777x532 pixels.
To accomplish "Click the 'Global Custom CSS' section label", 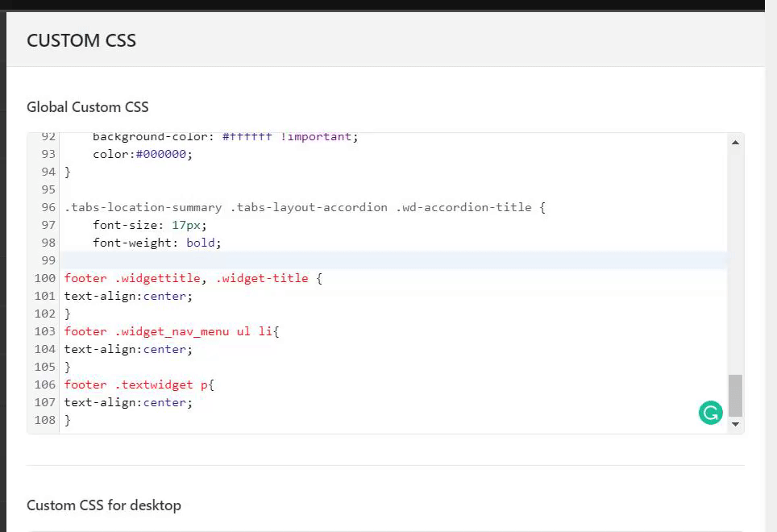I will pos(88,107).
